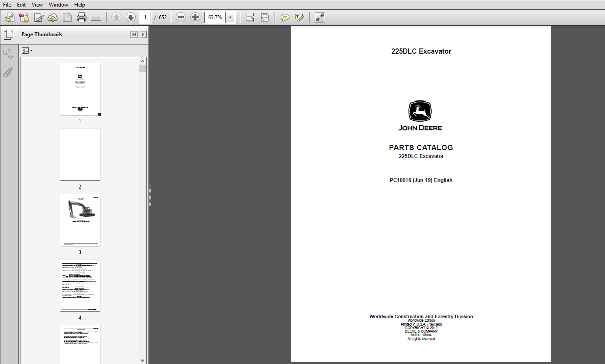
Task: Add a sticky note comment
Action: coord(285,17)
